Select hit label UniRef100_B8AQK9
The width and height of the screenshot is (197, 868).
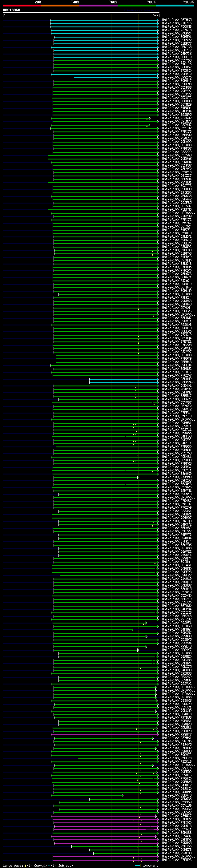pos(177,474)
